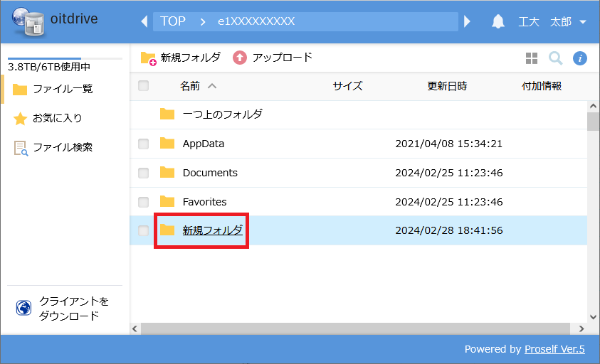Check the AppData folder checkbox
The height and width of the screenshot is (364, 600).
[x=144, y=144]
